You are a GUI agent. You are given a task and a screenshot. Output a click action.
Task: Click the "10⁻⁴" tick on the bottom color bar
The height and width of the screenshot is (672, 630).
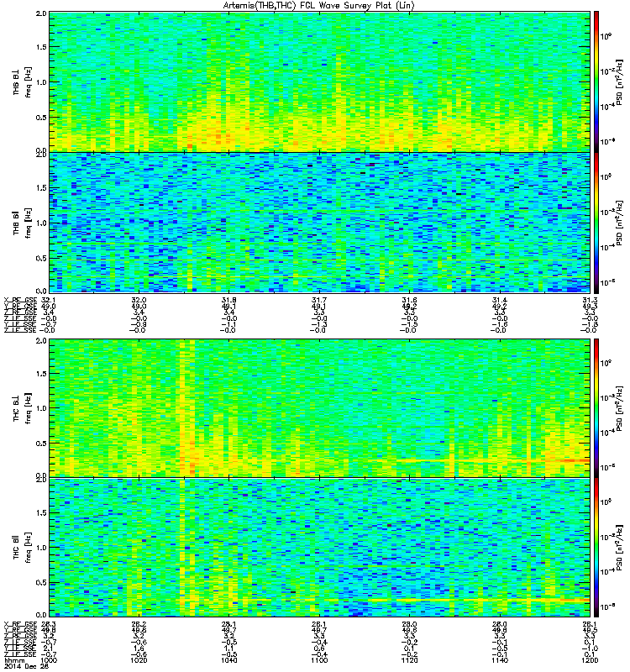pos(607,571)
